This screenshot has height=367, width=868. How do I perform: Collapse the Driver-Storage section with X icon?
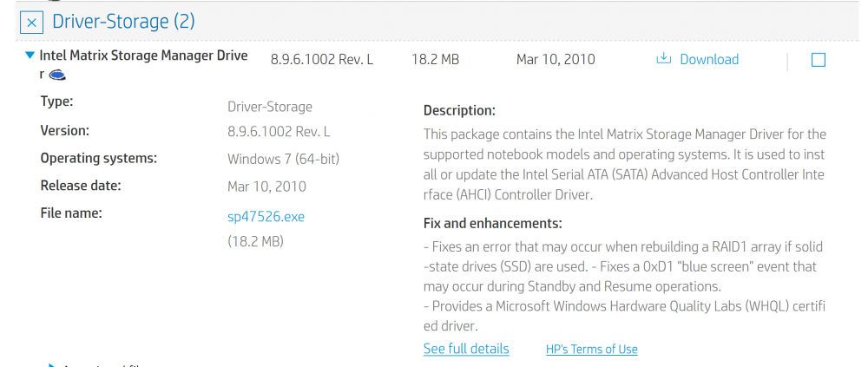pos(31,23)
